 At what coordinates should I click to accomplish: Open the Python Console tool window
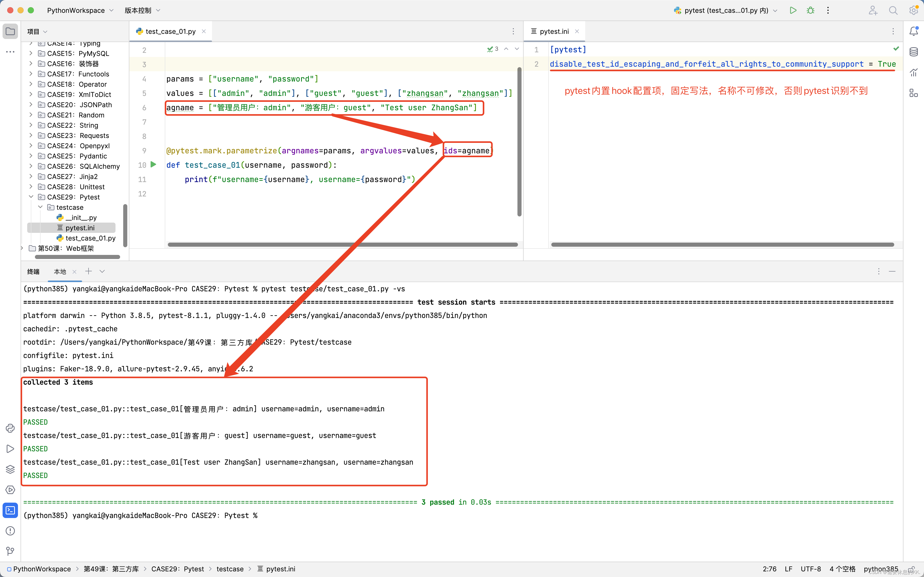tap(10, 428)
